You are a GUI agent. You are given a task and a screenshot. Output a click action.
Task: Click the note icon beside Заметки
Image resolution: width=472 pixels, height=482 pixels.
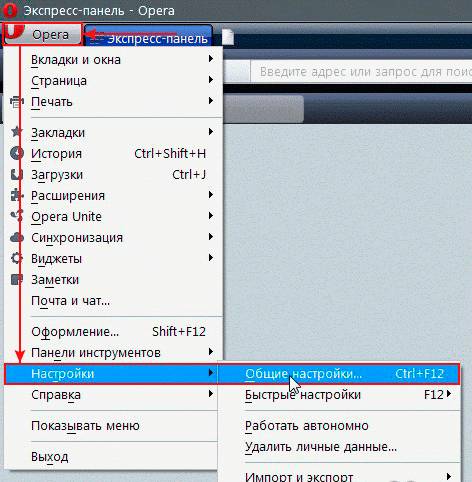[17, 279]
